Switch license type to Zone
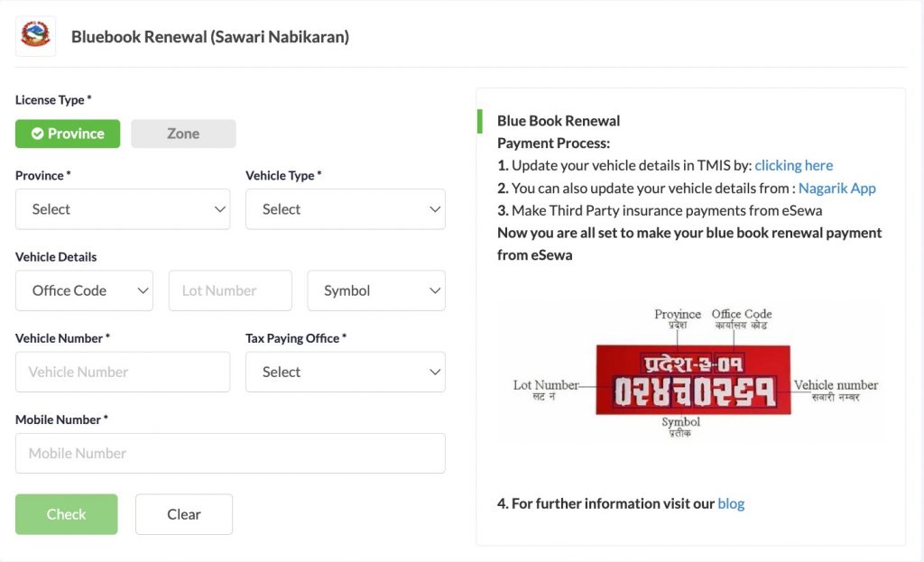 [183, 134]
